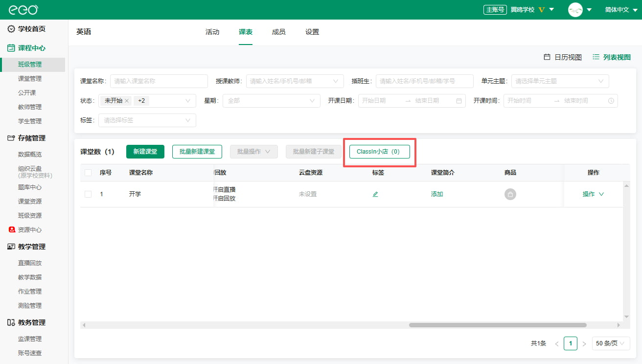Click the user avatar in the top bar

coord(575,10)
